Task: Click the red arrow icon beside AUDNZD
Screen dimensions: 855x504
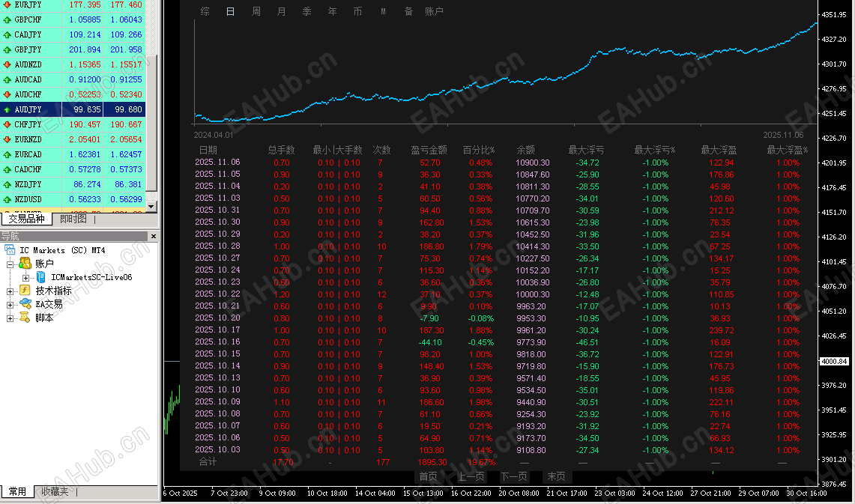Action: (x=7, y=64)
